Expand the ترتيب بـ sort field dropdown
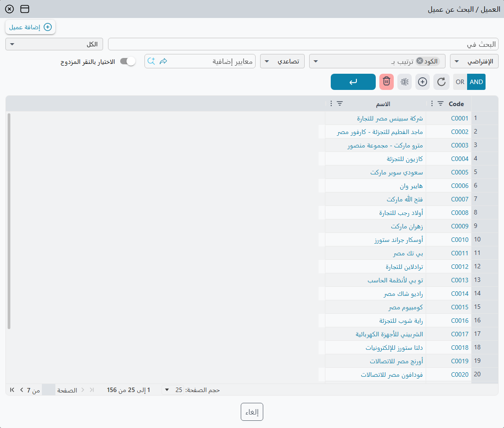The width and height of the screenshot is (504, 428). coord(315,61)
